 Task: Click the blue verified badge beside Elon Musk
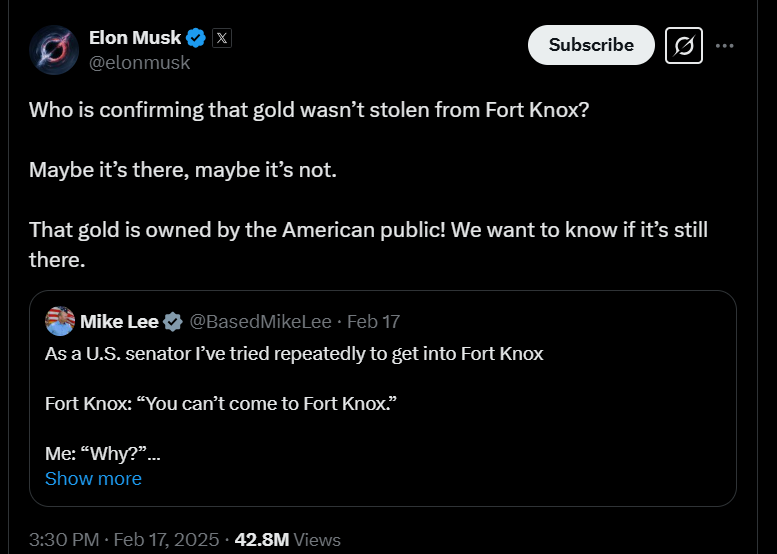(196, 38)
